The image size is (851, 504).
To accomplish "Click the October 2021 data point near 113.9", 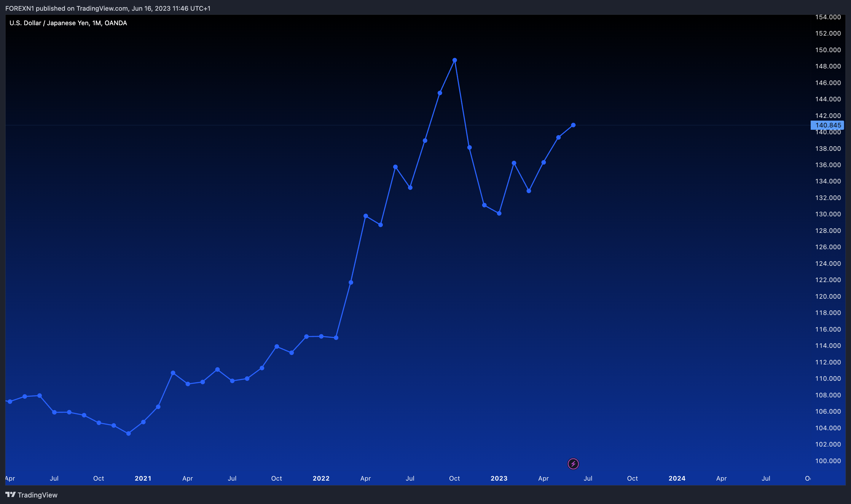I will (x=277, y=346).
